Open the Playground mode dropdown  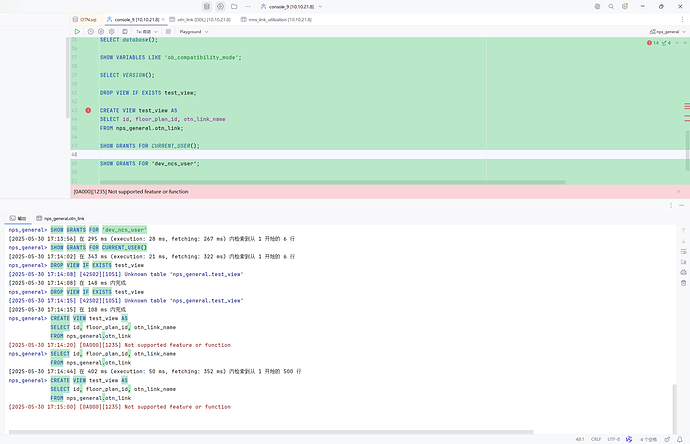pos(194,32)
